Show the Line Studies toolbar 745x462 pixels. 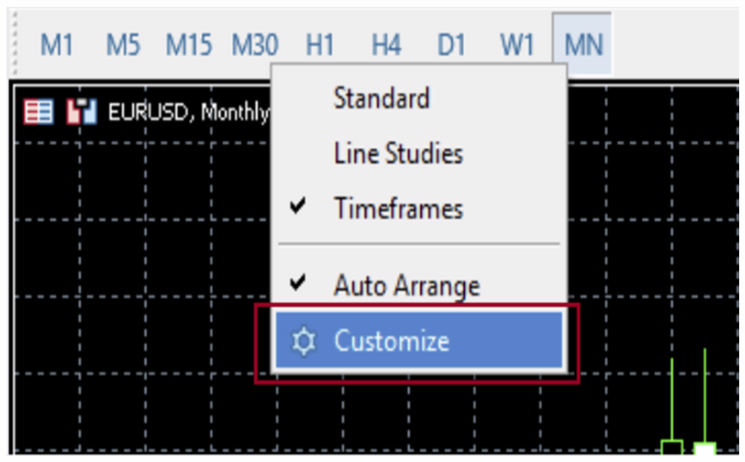point(398,154)
